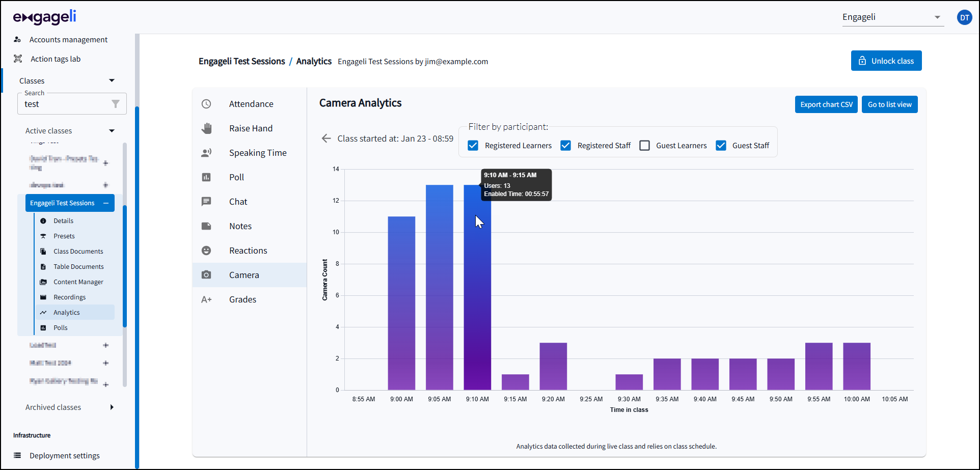Click the Raise Hand icon
Image resolution: width=980 pixels, height=470 pixels.
(206, 128)
